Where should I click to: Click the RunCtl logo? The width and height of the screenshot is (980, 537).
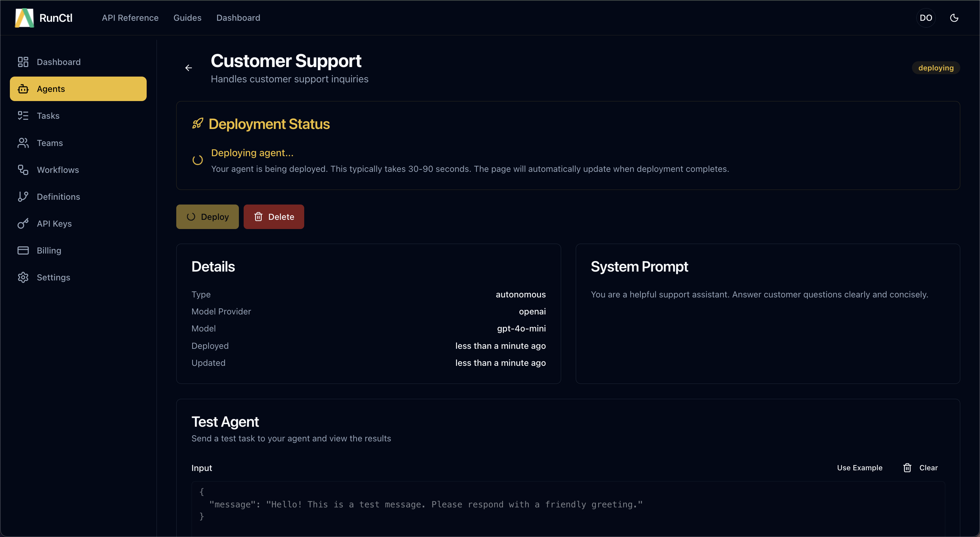43,17
